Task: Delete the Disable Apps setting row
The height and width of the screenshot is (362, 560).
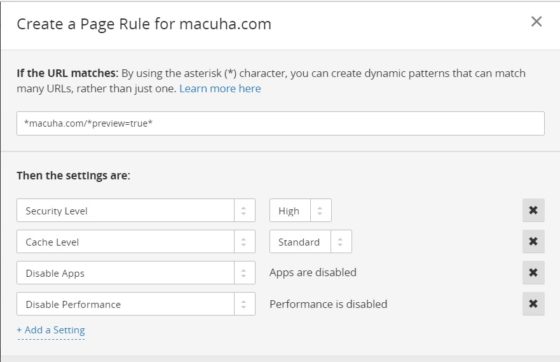Action: pyautogui.click(x=533, y=273)
